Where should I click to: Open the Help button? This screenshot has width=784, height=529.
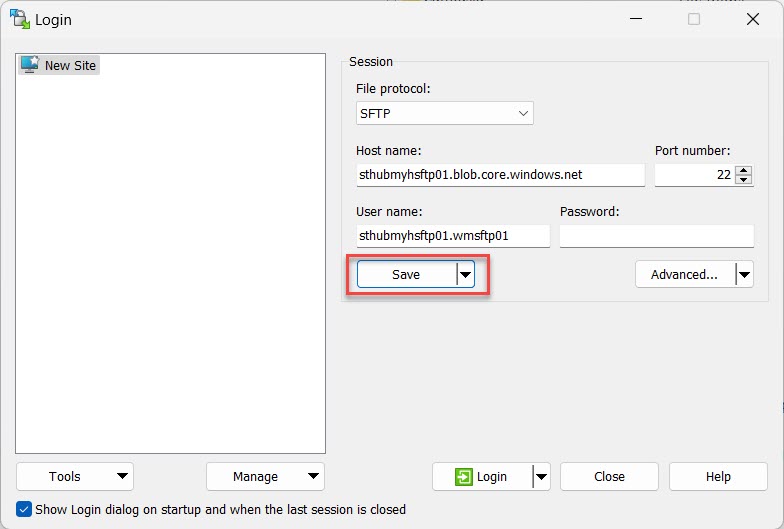tap(718, 477)
